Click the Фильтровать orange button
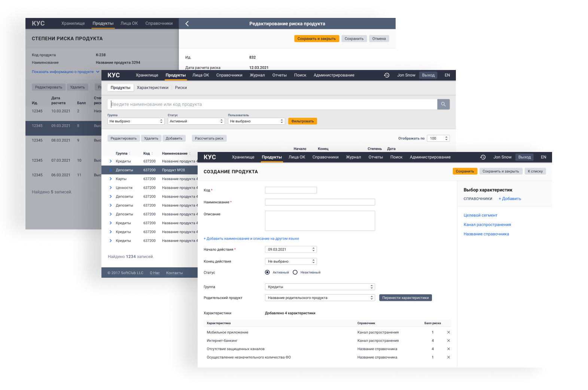This screenshot has height=390, width=588. pyautogui.click(x=302, y=121)
